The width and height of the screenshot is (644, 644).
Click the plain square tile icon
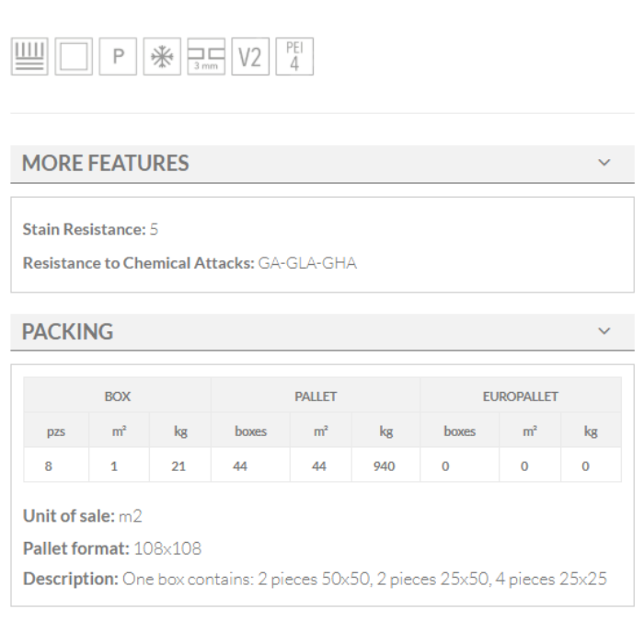[x=74, y=57]
